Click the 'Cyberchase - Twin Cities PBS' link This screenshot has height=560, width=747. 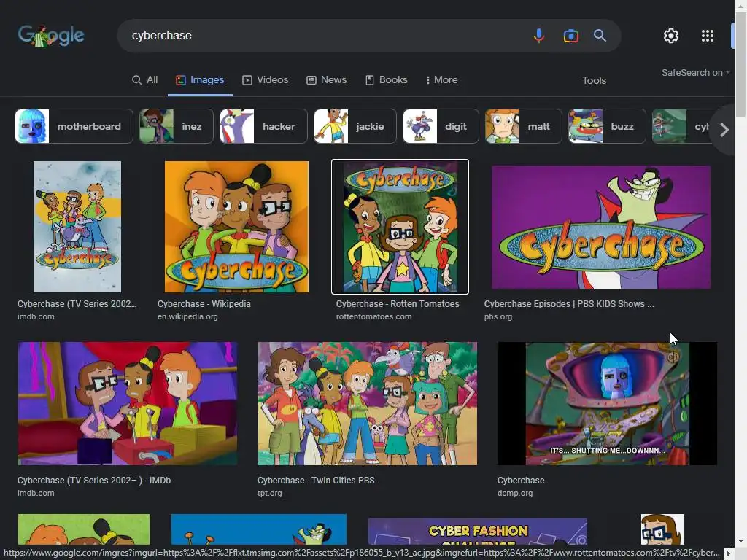click(316, 480)
